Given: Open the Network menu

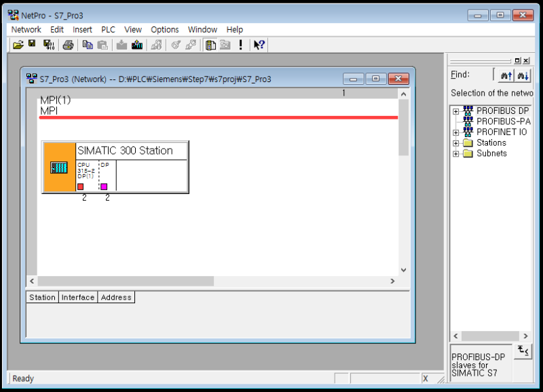Looking at the screenshot, I should (x=26, y=29).
